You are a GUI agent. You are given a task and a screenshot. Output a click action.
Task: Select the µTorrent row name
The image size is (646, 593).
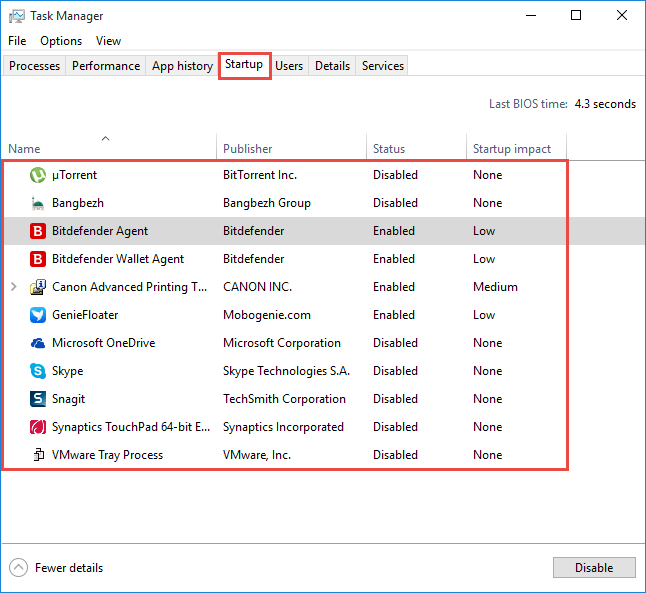pyautogui.click(x=74, y=175)
